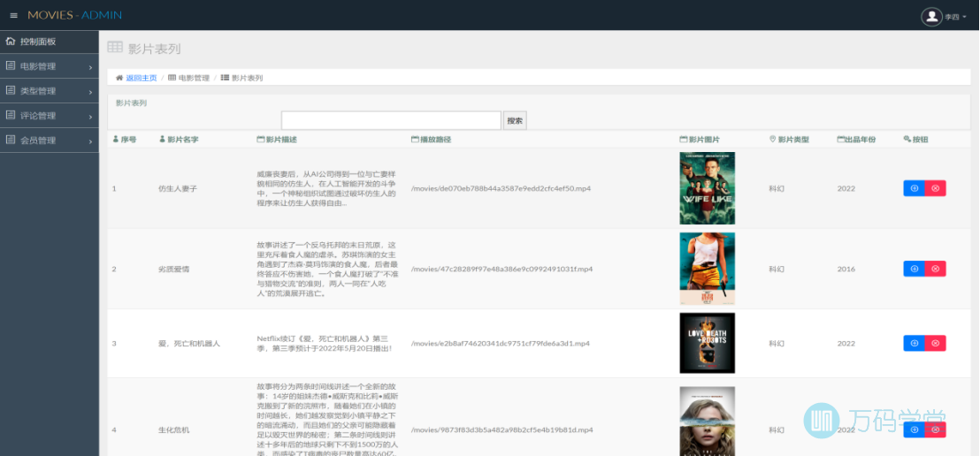
Task: Open the 劣质爱情 poster thumbnail
Action: [707, 269]
